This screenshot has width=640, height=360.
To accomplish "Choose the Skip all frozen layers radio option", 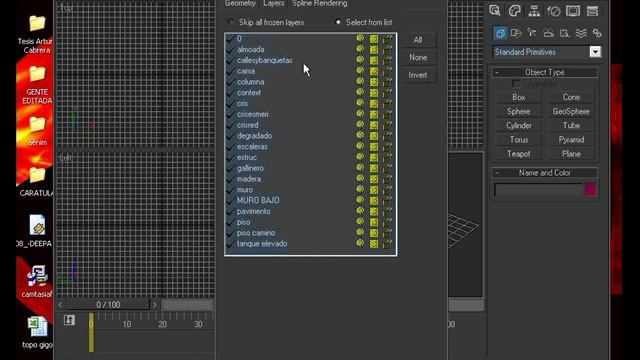I will pyautogui.click(x=231, y=22).
